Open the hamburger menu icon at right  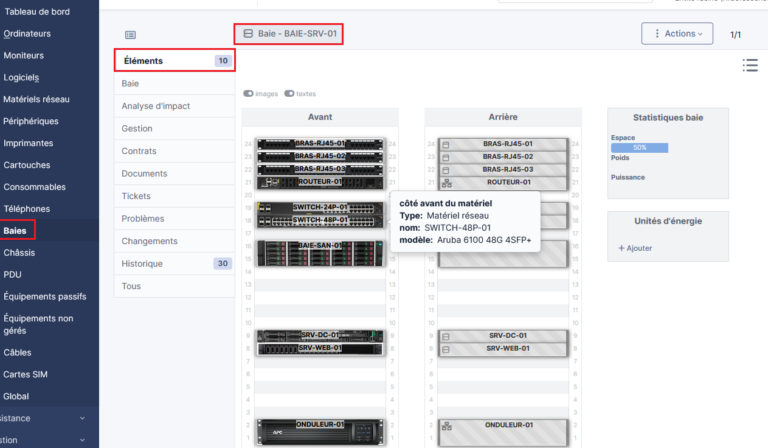click(x=750, y=65)
